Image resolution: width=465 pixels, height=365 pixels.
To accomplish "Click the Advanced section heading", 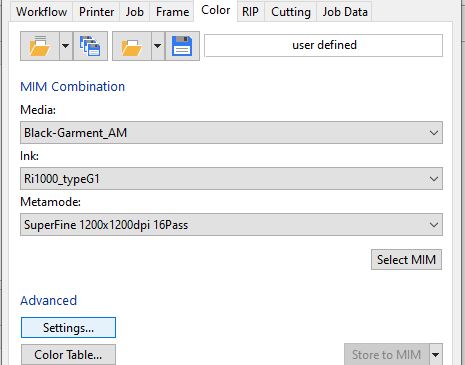I will point(49,300).
